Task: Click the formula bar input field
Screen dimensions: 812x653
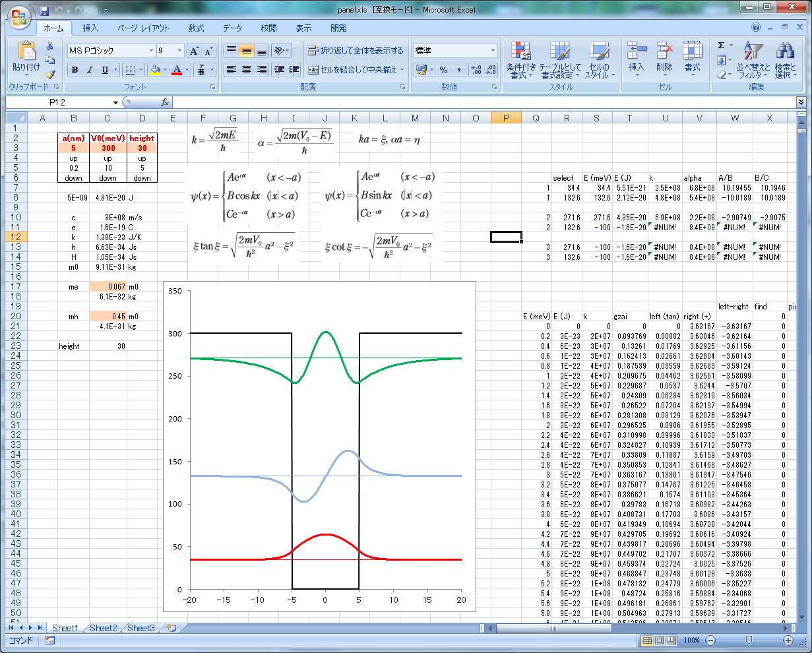Action: pos(482,102)
